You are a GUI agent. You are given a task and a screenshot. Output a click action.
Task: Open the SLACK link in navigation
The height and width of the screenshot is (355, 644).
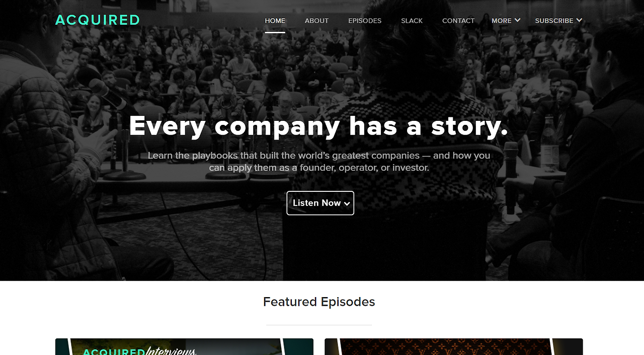(412, 21)
